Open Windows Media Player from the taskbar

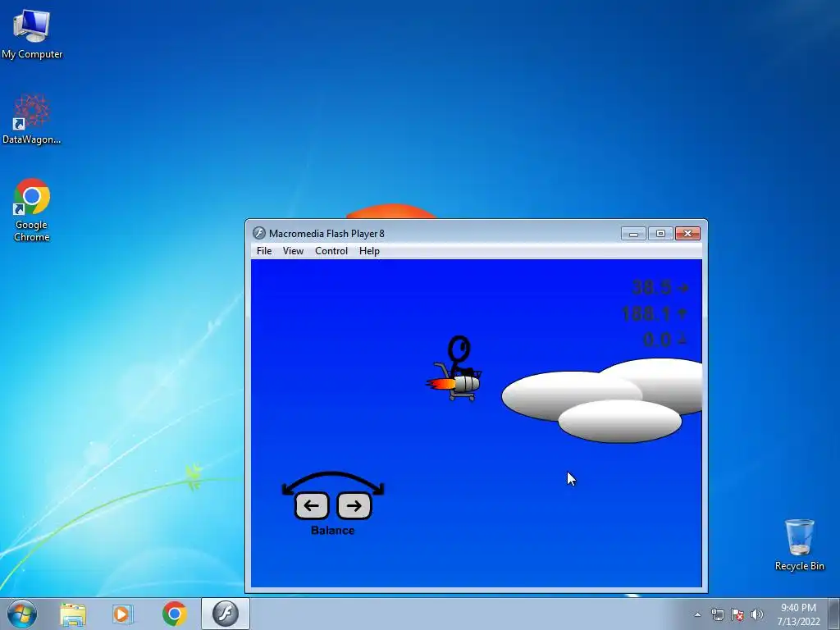123,614
